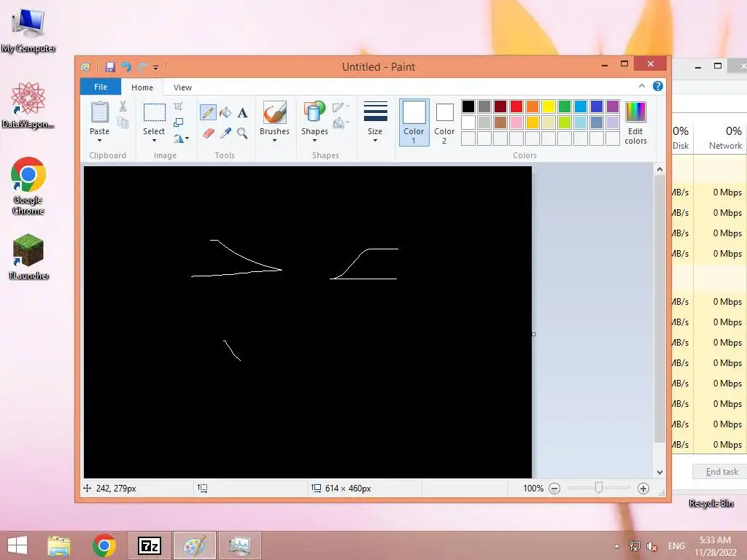The height and width of the screenshot is (560, 747).
Task: Click vertical scrollbar down arrow
Action: click(x=659, y=472)
